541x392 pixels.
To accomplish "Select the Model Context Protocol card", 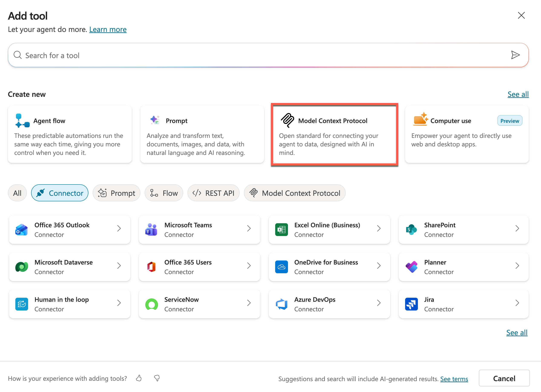I will 334,135.
